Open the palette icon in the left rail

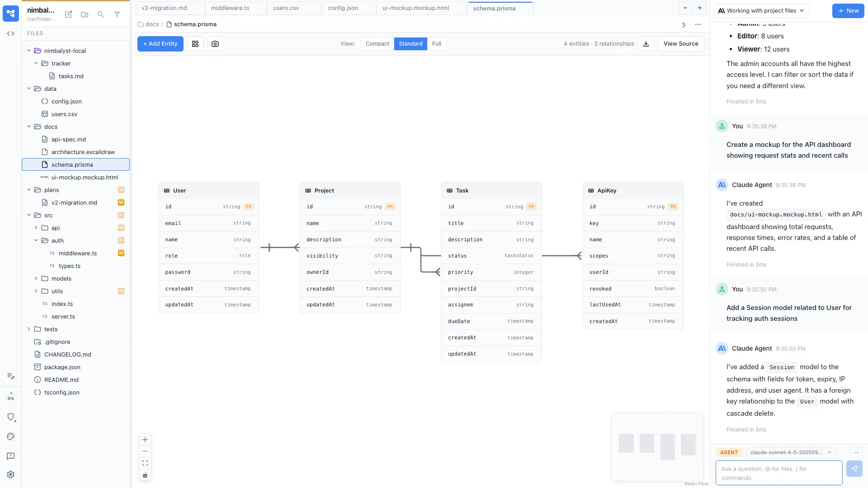10,436
